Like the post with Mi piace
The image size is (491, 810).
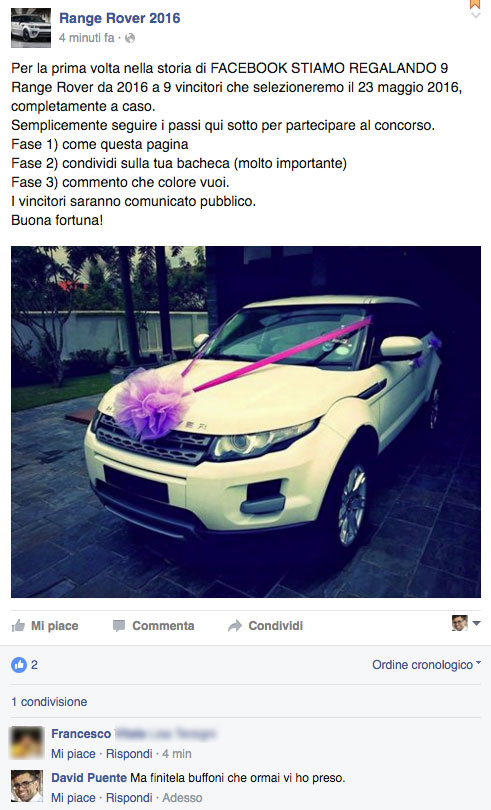(45, 626)
